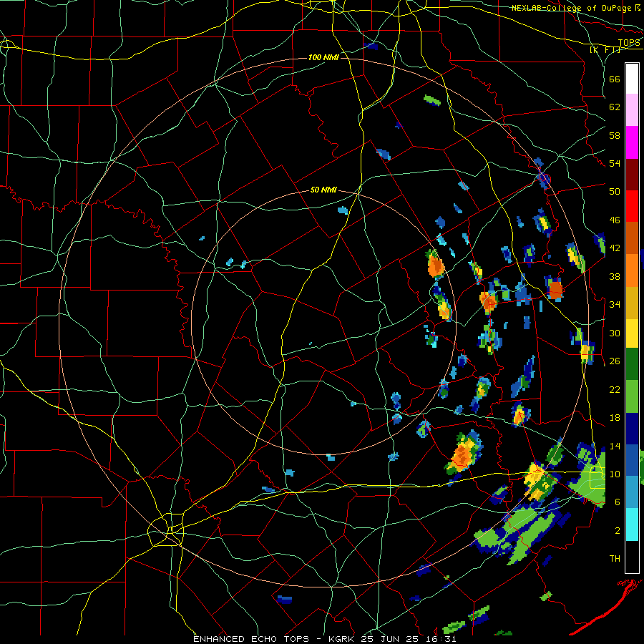Select the cyan swatch between 6 and 2

tap(632, 524)
